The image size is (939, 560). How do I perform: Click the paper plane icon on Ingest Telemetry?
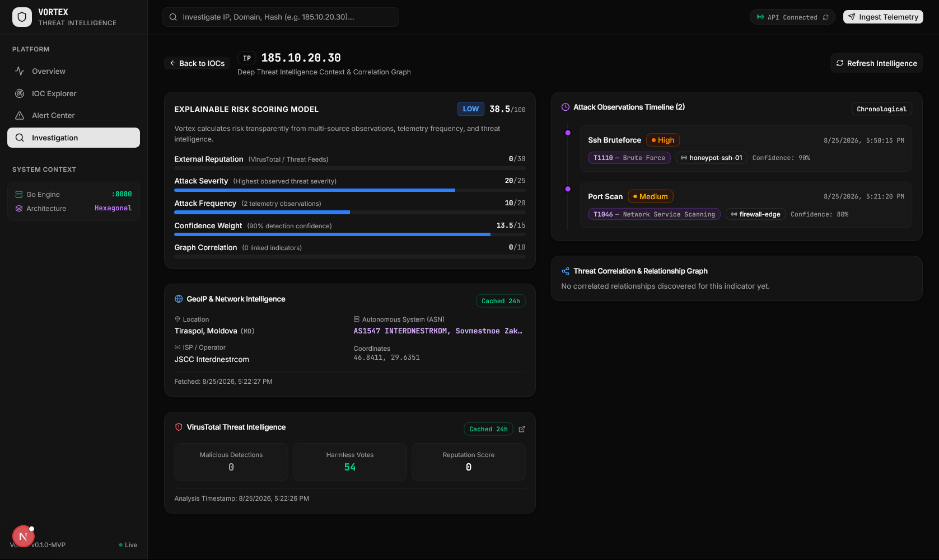tap(852, 17)
